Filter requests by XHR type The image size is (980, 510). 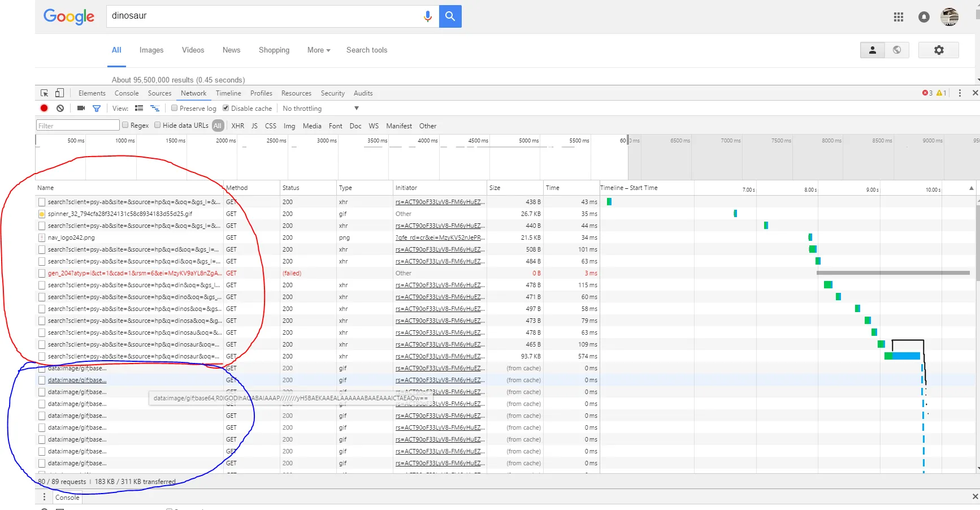(x=238, y=126)
